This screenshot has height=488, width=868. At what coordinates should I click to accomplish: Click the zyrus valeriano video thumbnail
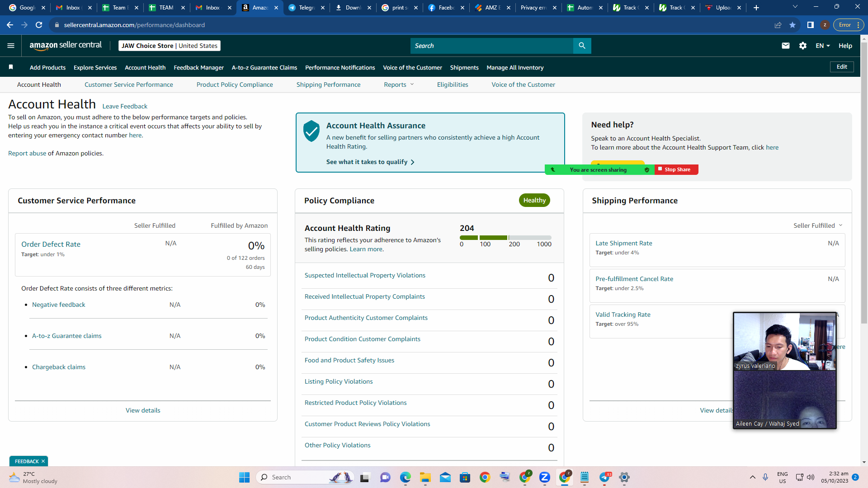pos(784,341)
